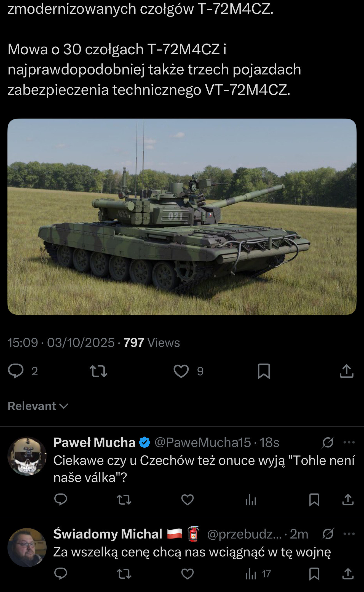
Task: Open more options on Świadomy Michal's reply
Action: tap(349, 534)
